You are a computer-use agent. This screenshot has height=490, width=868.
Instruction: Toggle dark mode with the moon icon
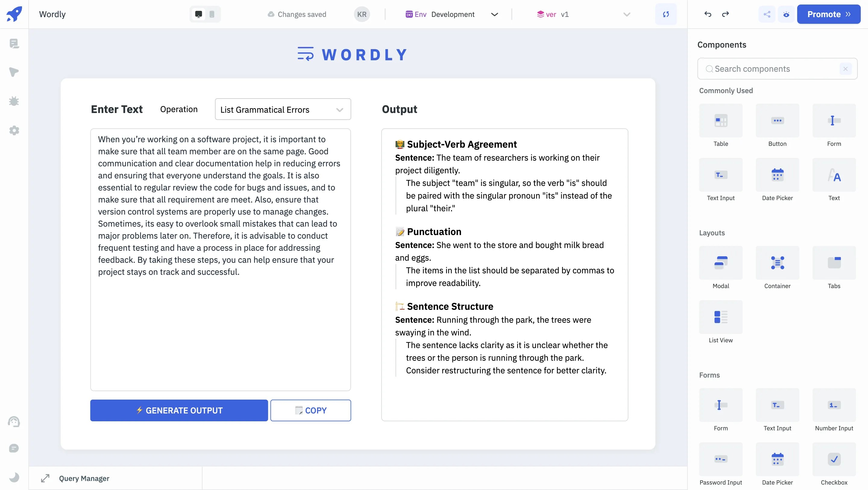tap(14, 477)
